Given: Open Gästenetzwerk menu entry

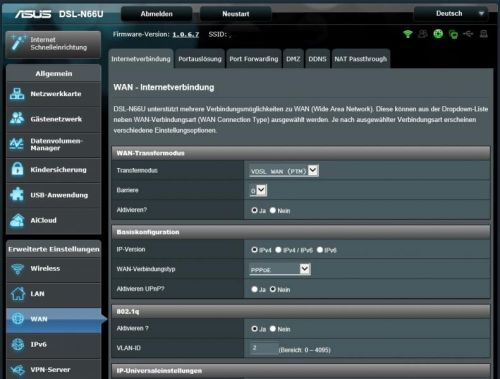Looking at the screenshot, I should click(x=54, y=119).
